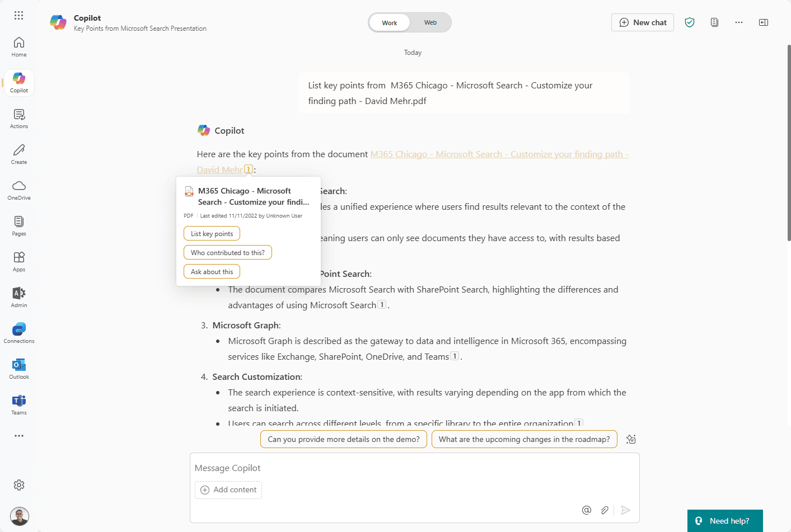The height and width of the screenshot is (532, 791).
Task: Expand the side panel icon at top right
Action: click(764, 22)
